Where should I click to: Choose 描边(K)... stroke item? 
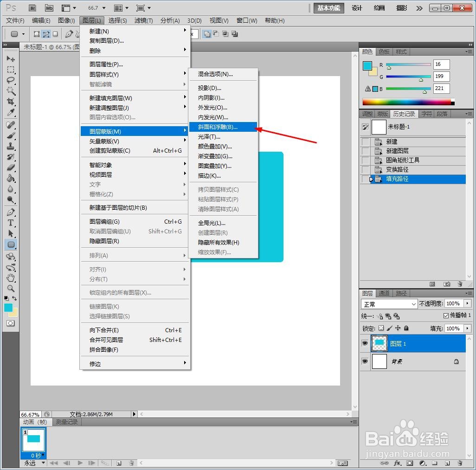click(x=223, y=175)
